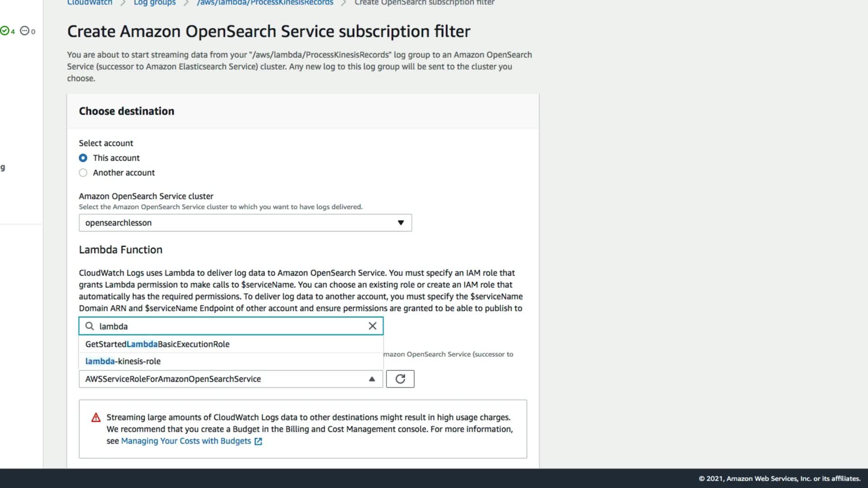868x488 pixels.
Task: Click the down arrow of the cluster selector
Action: click(x=401, y=223)
